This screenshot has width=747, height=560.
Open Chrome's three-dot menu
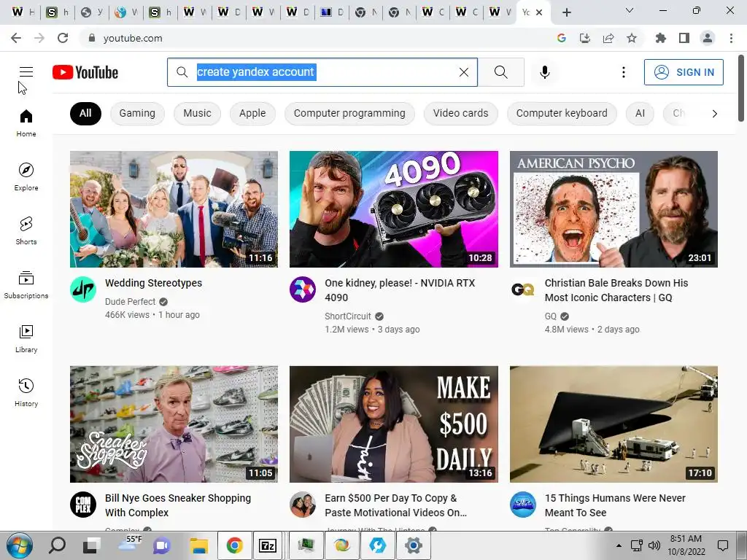731,38
